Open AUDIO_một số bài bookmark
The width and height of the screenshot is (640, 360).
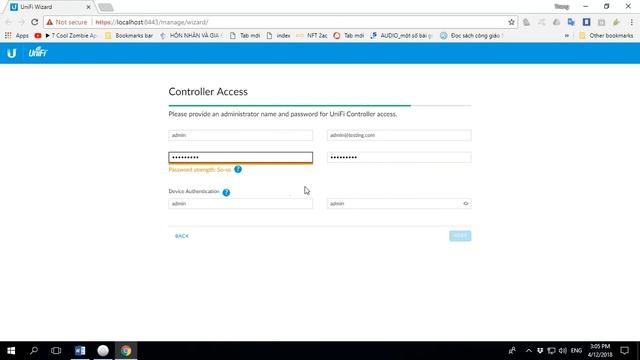401,36
